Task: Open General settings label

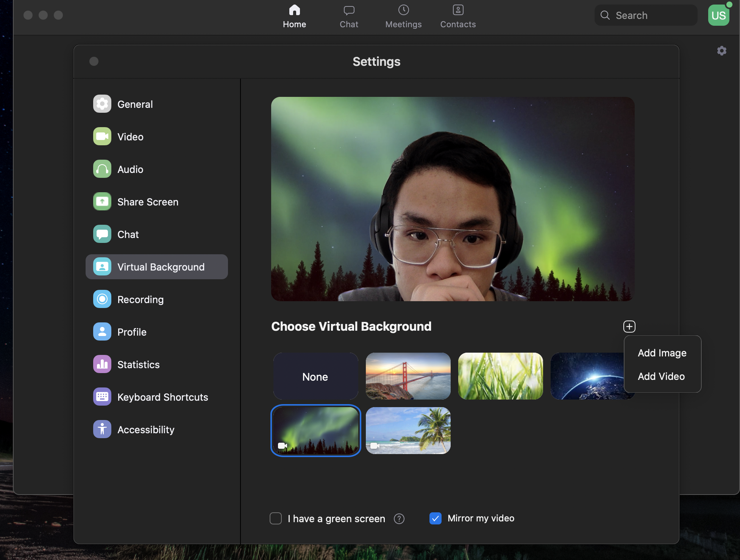Action: coord(135,104)
